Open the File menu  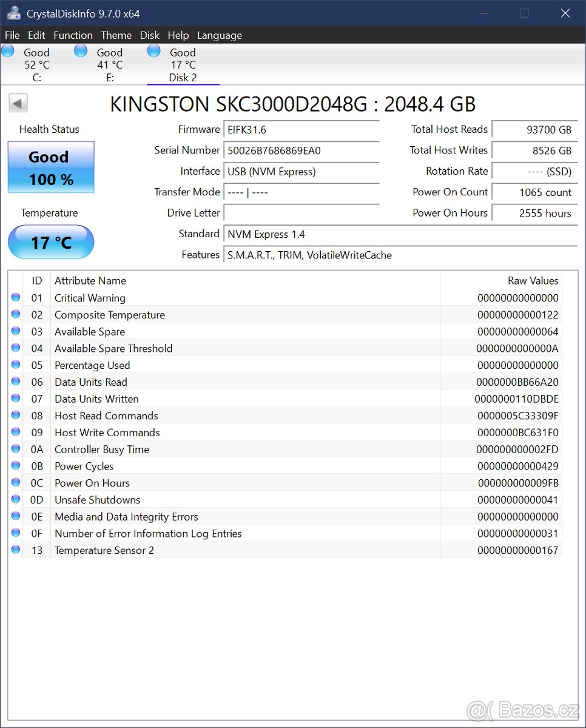click(x=12, y=35)
